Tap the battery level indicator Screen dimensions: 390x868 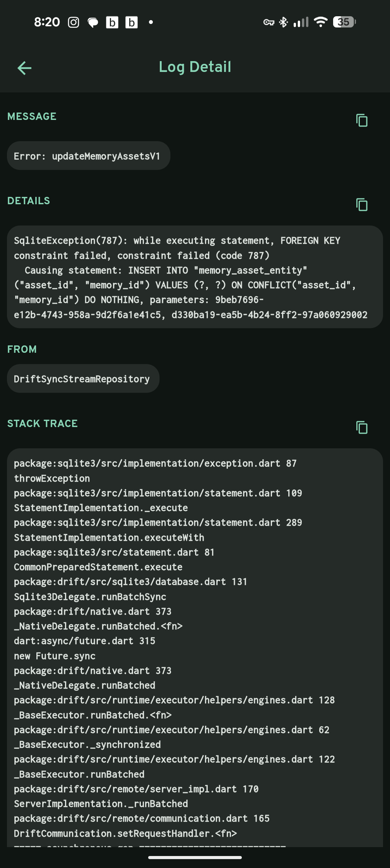coord(344,22)
